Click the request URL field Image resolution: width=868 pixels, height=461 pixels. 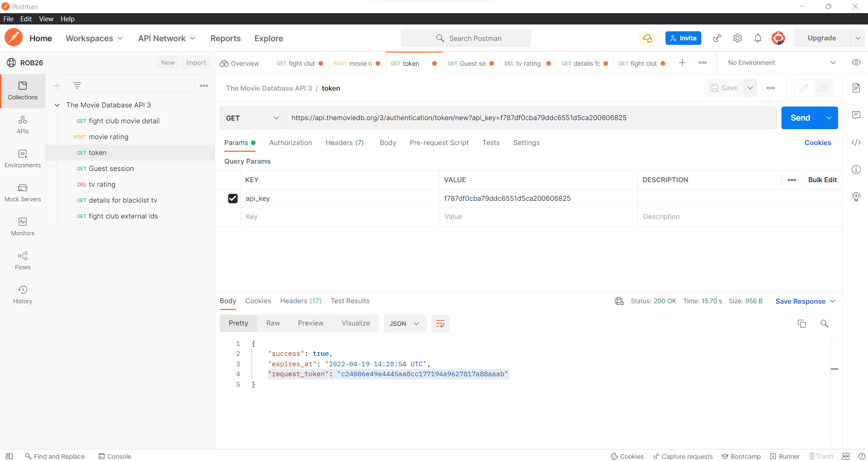[498, 118]
